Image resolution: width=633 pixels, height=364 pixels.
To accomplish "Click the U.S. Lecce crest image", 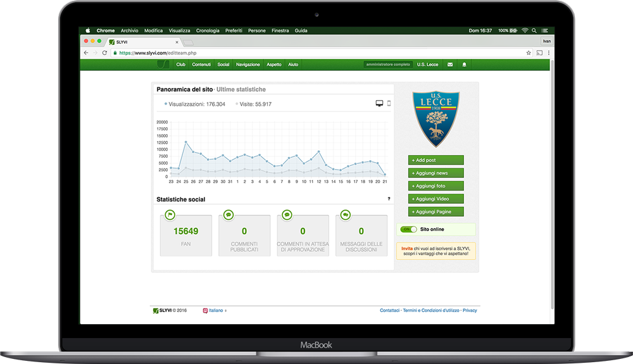I will coord(436,119).
